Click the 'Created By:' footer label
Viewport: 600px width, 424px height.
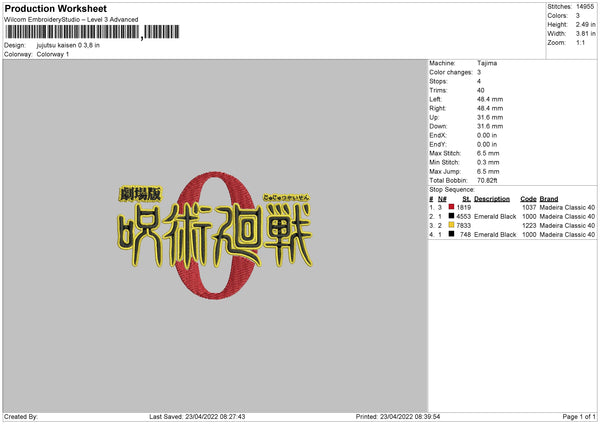click(21, 417)
